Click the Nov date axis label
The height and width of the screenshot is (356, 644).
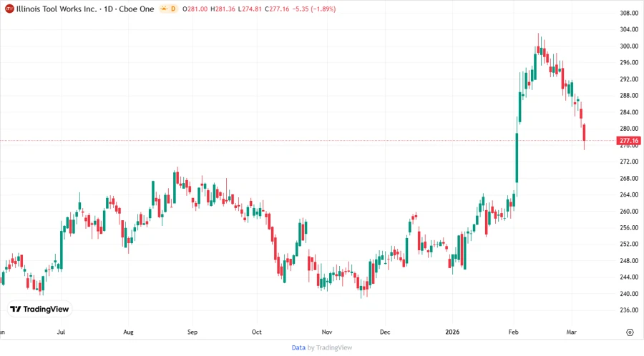[x=327, y=332]
